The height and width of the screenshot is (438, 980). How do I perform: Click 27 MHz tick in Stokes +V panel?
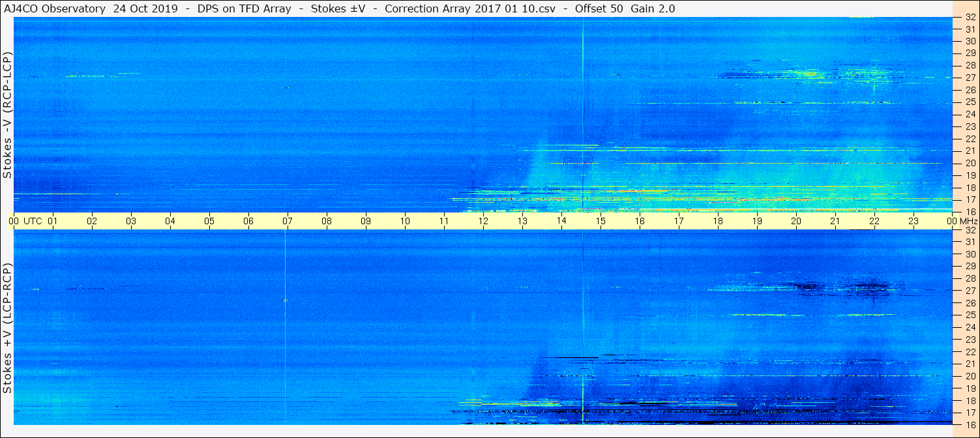[970, 291]
